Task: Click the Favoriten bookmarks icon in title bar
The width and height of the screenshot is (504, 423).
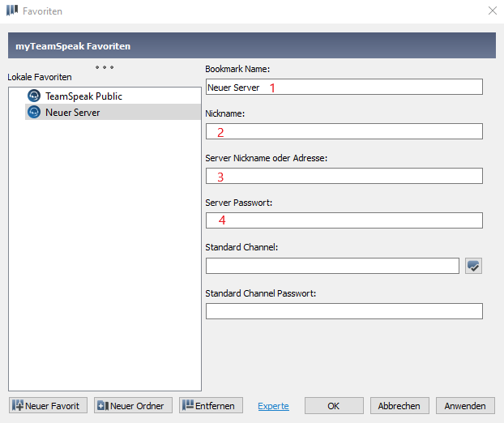Action: click(x=12, y=11)
